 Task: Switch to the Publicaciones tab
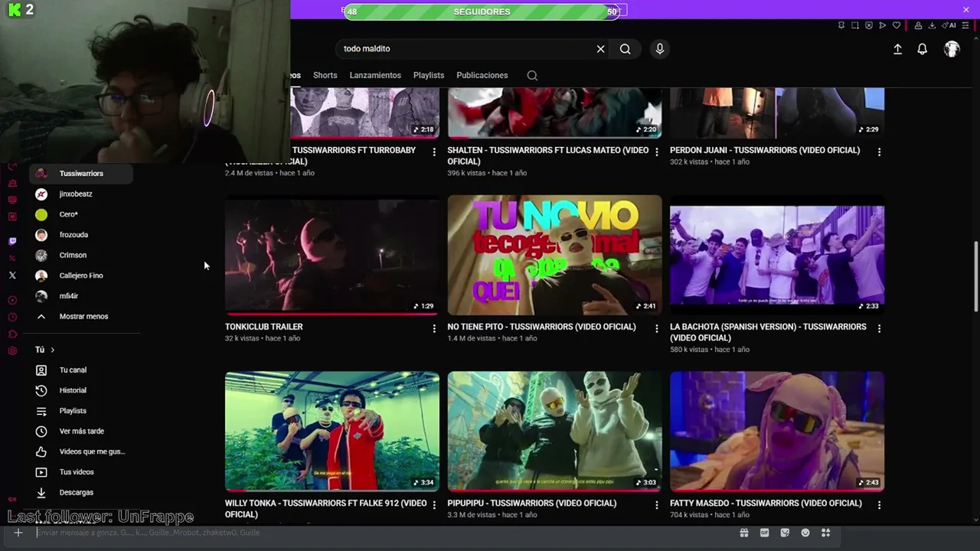click(482, 76)
